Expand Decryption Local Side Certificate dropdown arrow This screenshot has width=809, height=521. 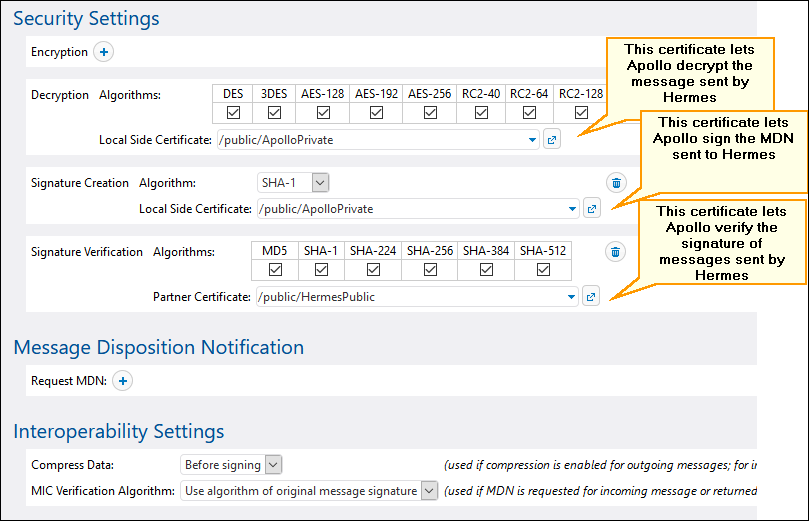[x=533, y=140]
